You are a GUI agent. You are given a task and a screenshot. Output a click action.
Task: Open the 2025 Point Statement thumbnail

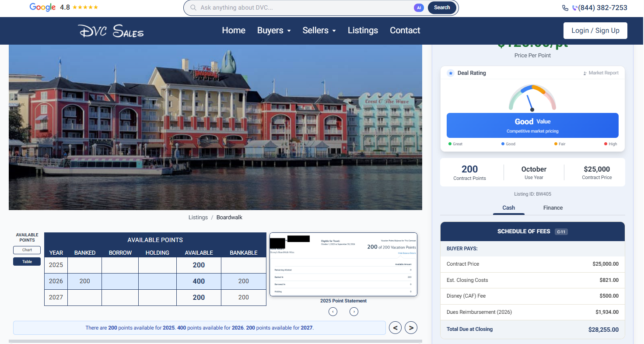coord(343,264)
